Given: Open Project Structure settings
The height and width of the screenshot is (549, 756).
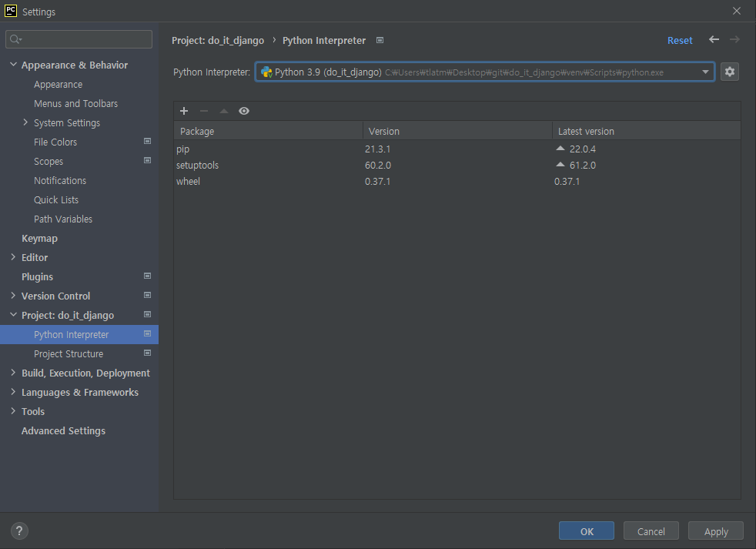Looking at the screenshot, I should 69,353.
